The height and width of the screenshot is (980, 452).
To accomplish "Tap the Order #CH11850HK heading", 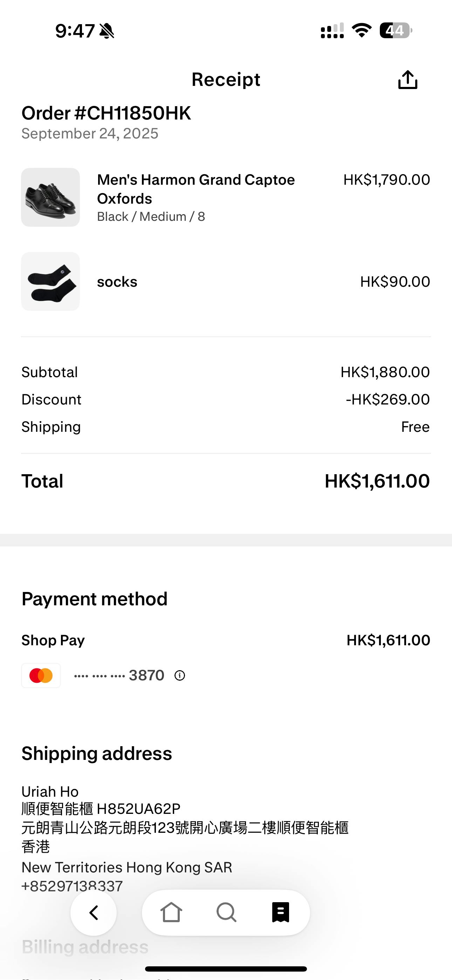I will pos(106,113).
